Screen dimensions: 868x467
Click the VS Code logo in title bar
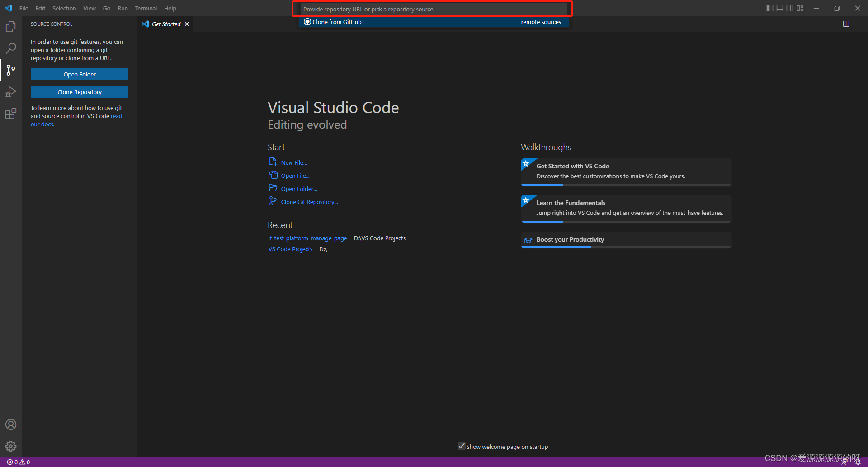(x=8, y=8)
